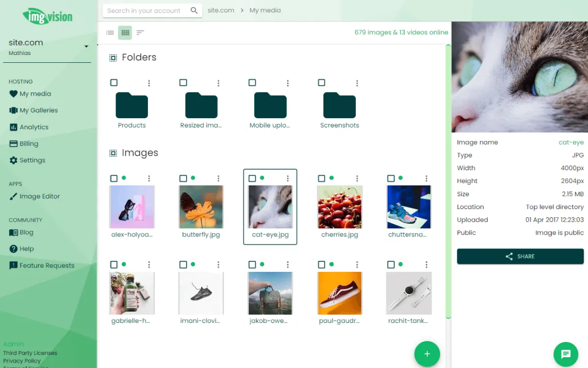This screenshot has height=368, width=588.
Task: Click site.com breadcrumb link
Action: click(x=221, y=10)
